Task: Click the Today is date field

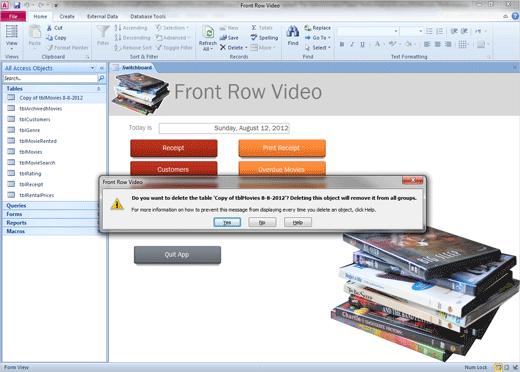Action: coord(224,128)
